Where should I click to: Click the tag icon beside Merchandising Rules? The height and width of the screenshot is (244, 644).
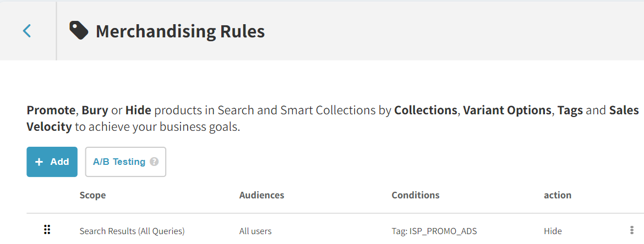tap(79, 31)
